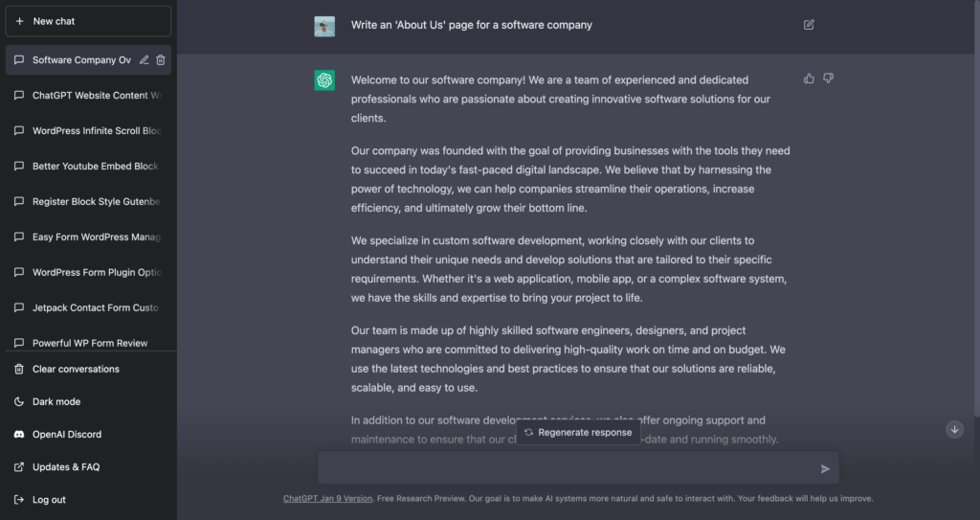Start a New chat
The width and height of the screenshot is (980, 520).
tap(88, 21)
